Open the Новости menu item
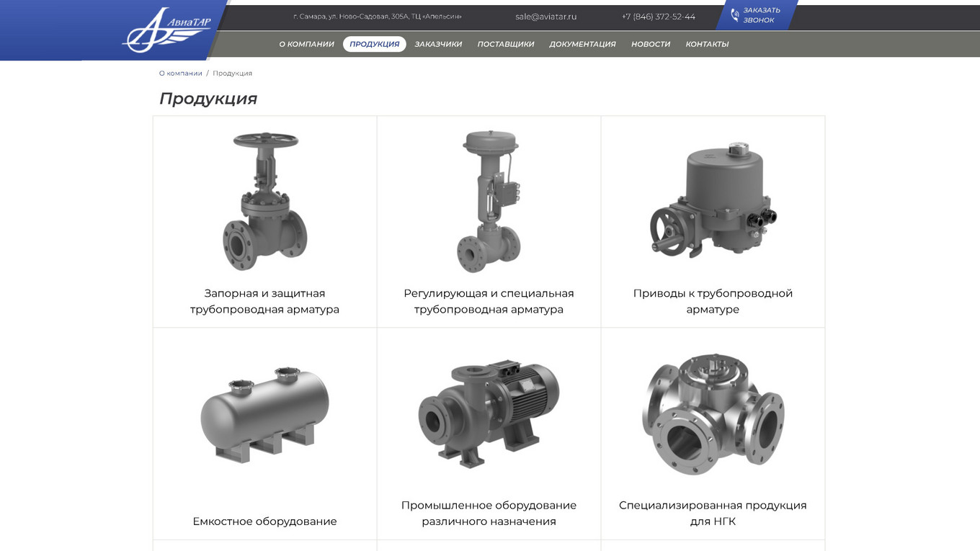Screen dimensions: 980x551 pyautogui.click(x=651, y=44)
